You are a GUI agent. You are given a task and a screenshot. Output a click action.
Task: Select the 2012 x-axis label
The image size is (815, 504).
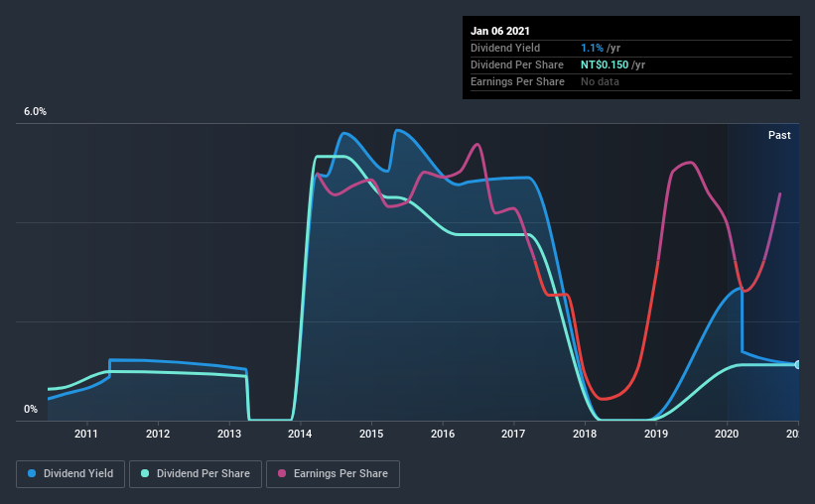click(158, 434)
